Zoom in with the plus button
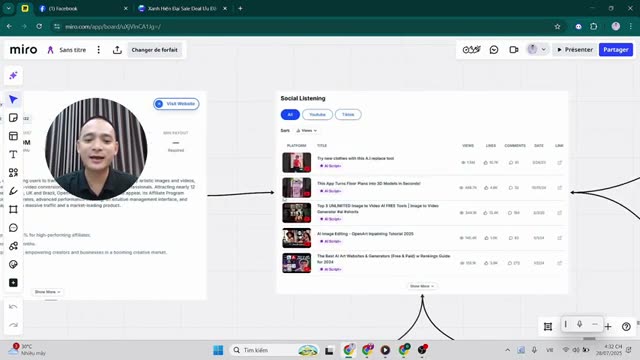The width and height of the screenshot is (640, 360). click(x=608, y=327)
